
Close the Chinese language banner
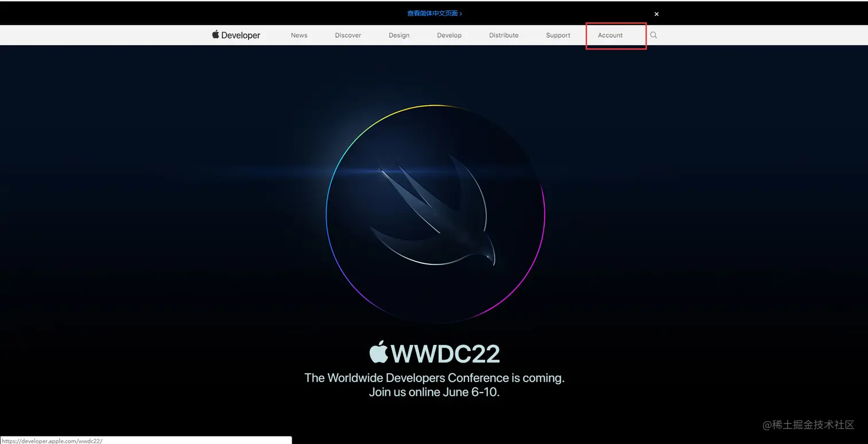pyautogui.click(x=657, y=14)
